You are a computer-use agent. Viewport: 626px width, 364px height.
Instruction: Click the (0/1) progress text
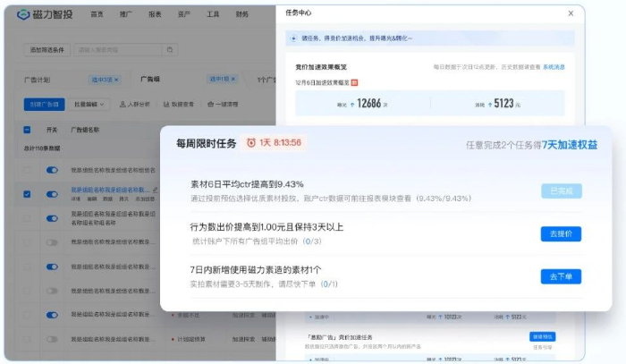[329, 284]
